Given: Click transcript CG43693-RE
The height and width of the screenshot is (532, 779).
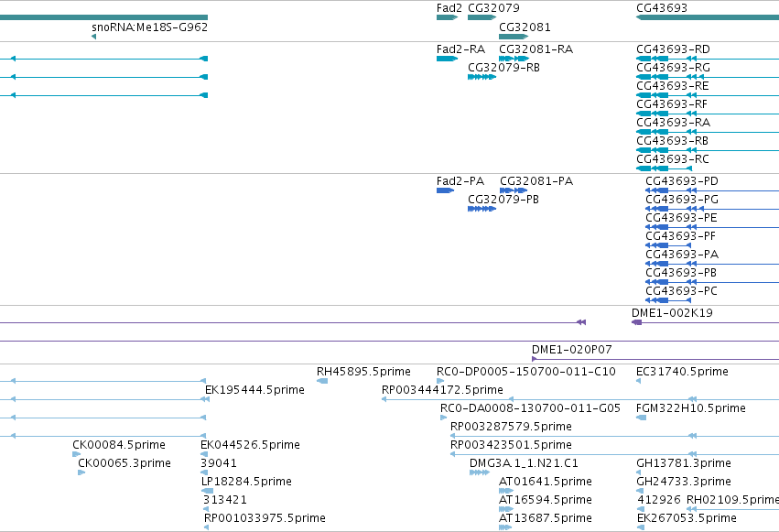Looking at the screenshot, I should click(x=708, y=95).
